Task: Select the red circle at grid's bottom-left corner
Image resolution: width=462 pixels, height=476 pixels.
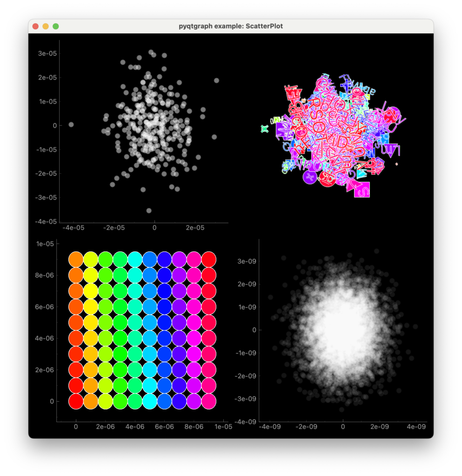Action: (76, 401)
